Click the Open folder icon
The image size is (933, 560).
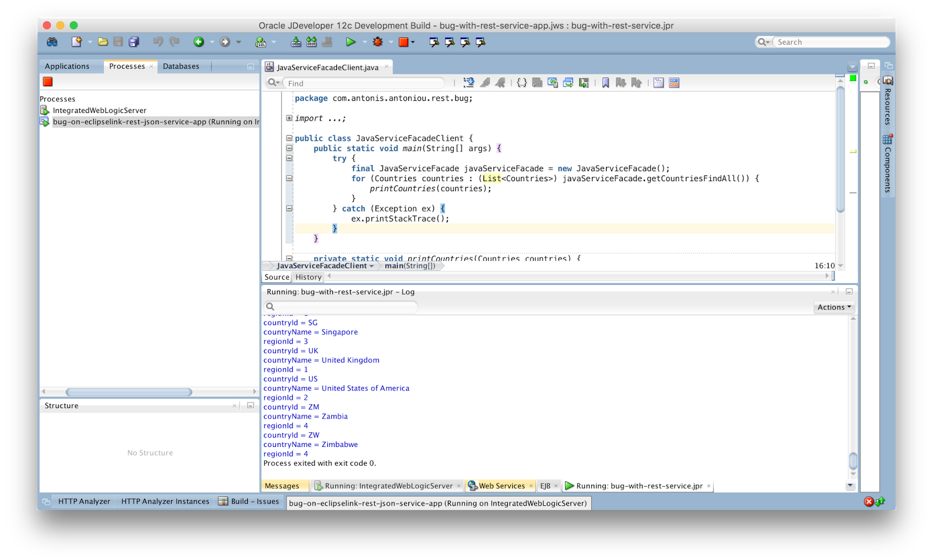coord(103,42)
